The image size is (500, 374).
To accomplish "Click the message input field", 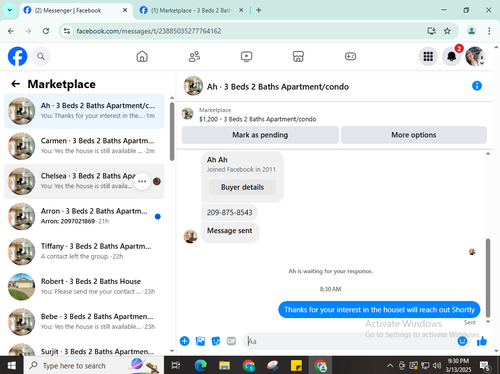I will click(x=350, y=341).
